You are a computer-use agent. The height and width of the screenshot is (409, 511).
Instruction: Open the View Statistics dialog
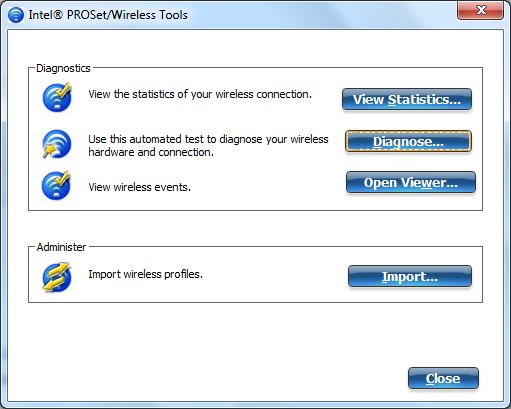(407, 99)
